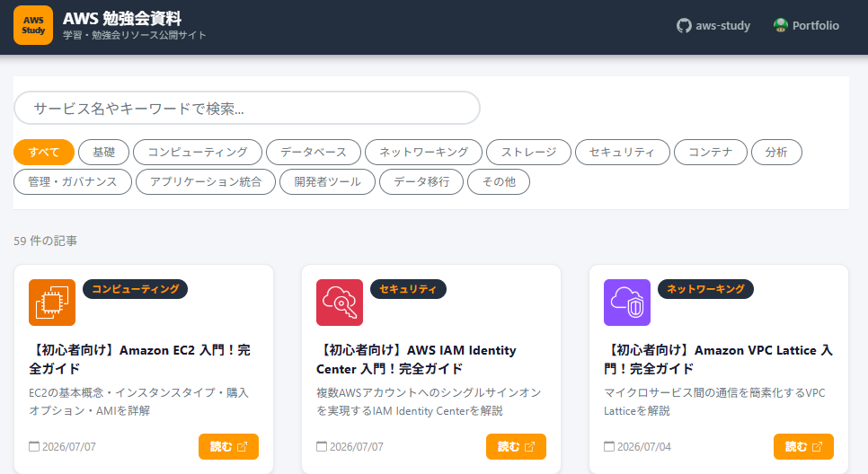This screenshot has height=474, width=868.
Task: Click the 複数AWSアカウント description text
Action: (x=429, y=401)
